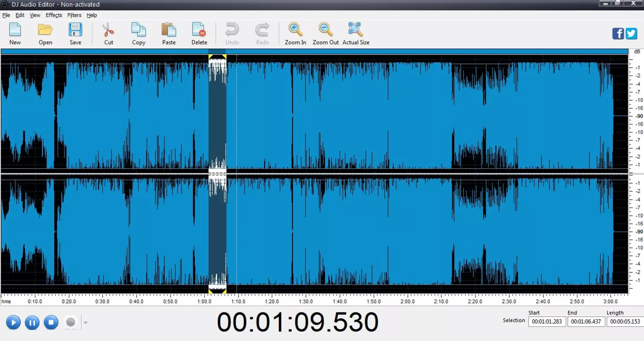Click the timeline ruler at 1:50.0
The height and width of the screenshot is (341, 644).
tap(374, 301)
